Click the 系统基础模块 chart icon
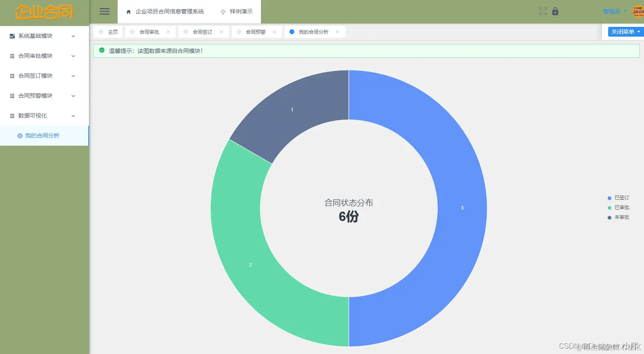Image resolution: width=644 pixels, height=354 pixels. coord(12,36)
